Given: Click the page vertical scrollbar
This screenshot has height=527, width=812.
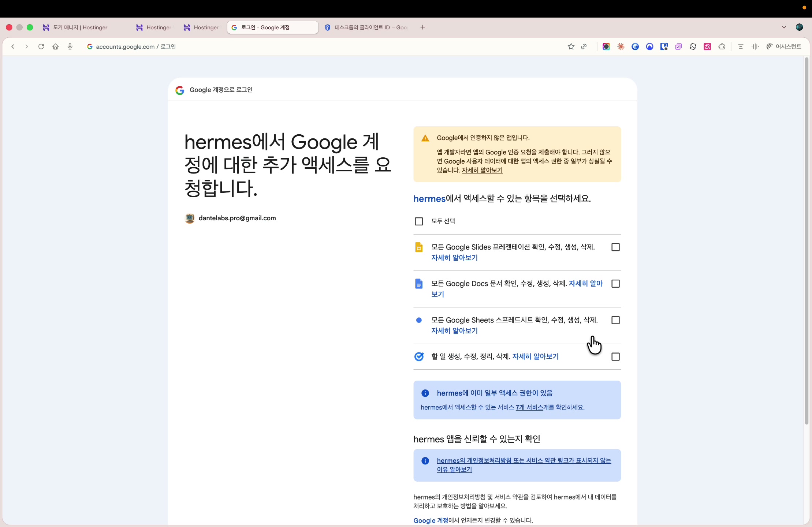Looking at the screenshot, I should coord(807,242).
